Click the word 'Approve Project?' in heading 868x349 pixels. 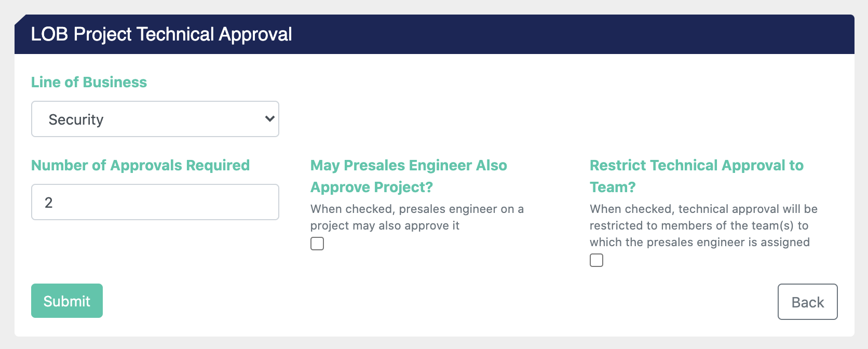coord(372,187)
